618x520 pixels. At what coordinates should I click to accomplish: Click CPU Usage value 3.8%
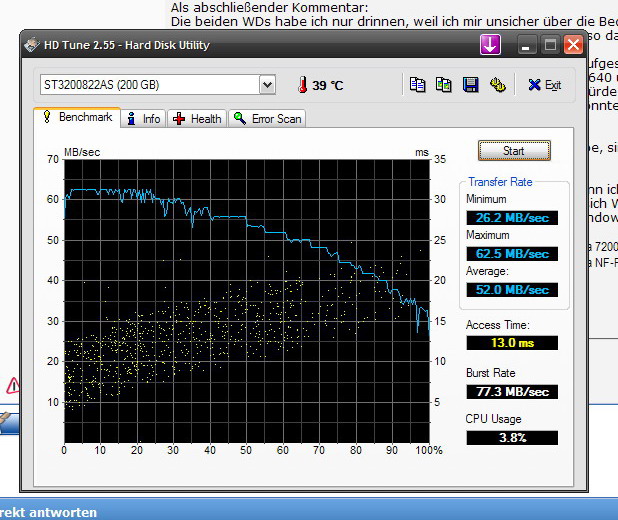pyautogui.click(x=512, y=438)
